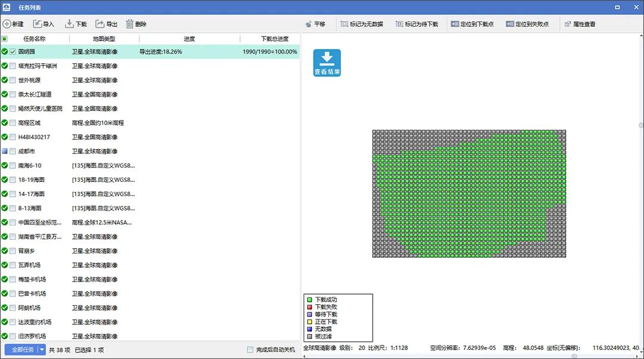
Task: Click the maximize window icon
Action: [617, 7]
